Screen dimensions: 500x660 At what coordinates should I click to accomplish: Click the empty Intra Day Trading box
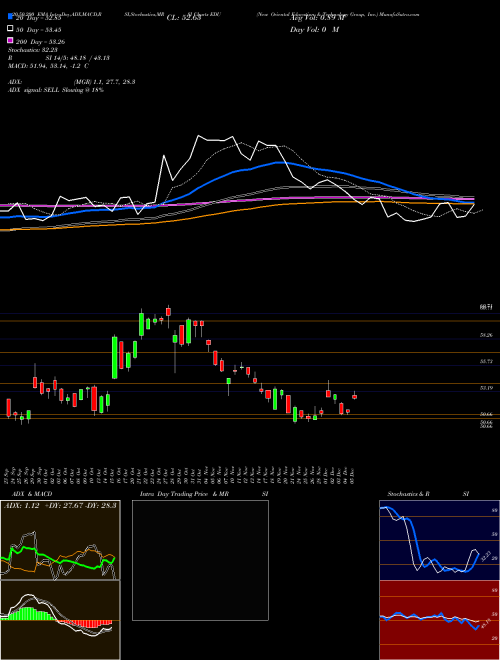point(200,560)
